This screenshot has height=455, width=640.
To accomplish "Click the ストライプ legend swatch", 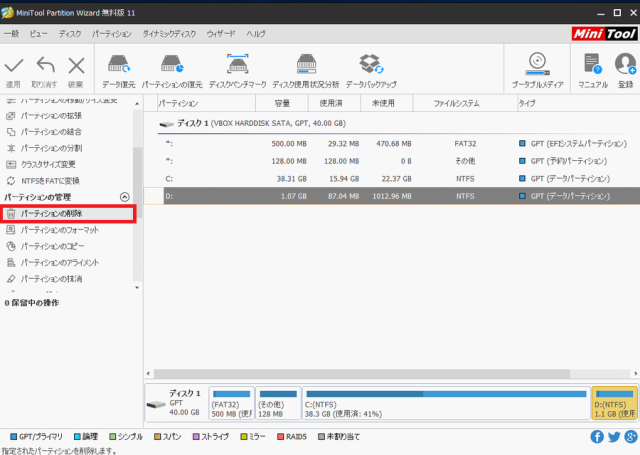I will point(196,437).
